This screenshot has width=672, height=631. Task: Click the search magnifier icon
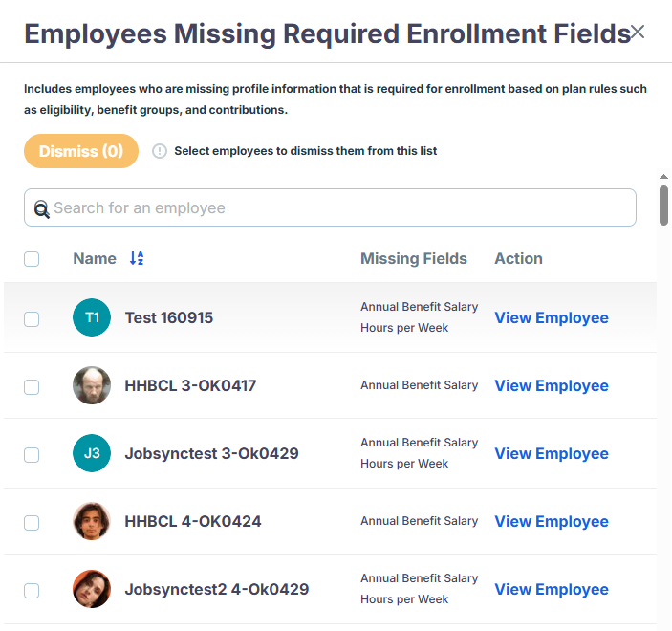[41, 209]
